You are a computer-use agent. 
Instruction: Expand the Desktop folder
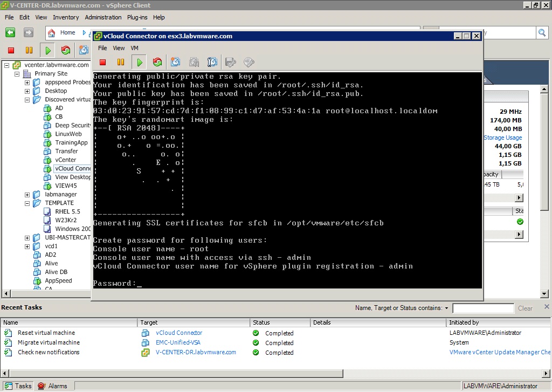coord(27,91)
